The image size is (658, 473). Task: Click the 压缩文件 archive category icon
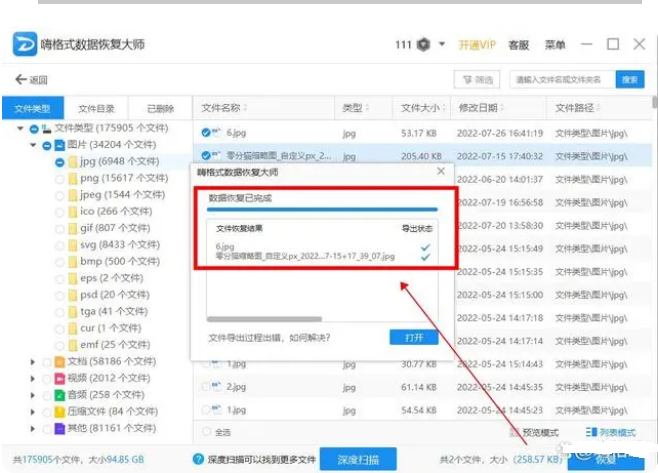pos(59,411)
